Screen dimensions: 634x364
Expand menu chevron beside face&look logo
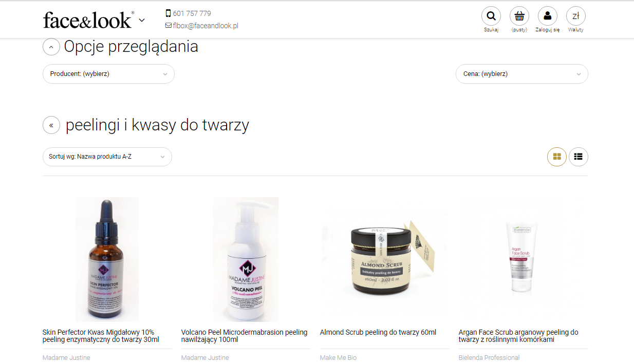(x=142, y=20)
